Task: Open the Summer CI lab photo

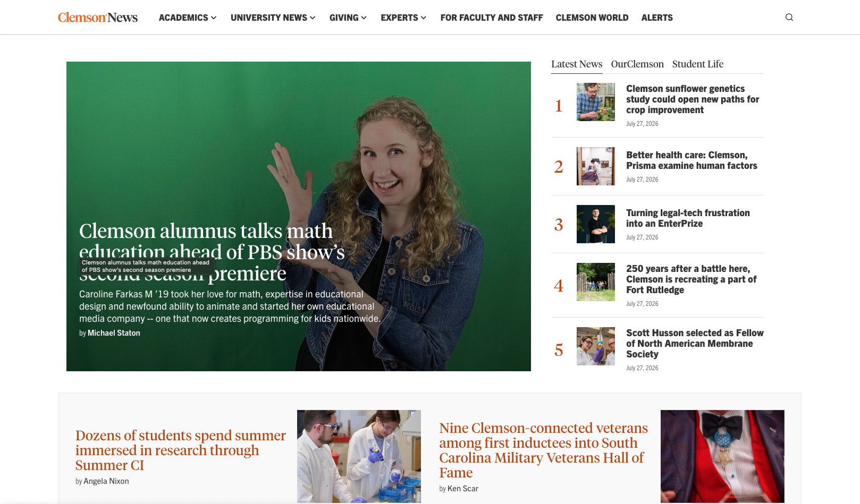Action: (x=359, y=456)
